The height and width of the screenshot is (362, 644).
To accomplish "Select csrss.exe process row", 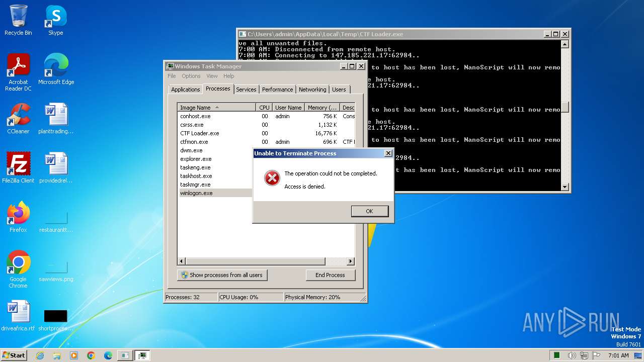I will (267, 125).
